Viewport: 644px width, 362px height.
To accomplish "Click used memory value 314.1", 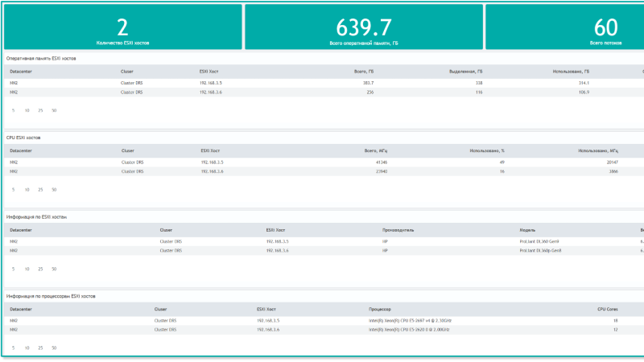I will (x=584, y=83).
